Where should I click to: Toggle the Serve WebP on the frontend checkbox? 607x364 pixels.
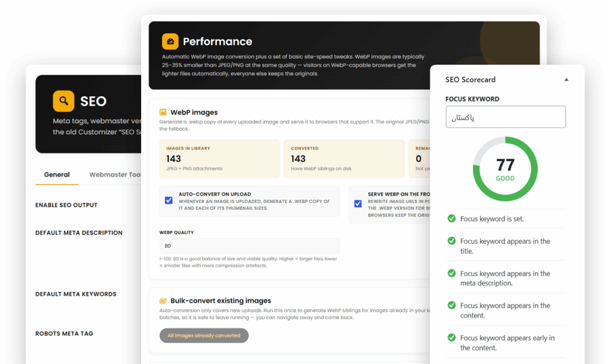[x=357, y=204]
